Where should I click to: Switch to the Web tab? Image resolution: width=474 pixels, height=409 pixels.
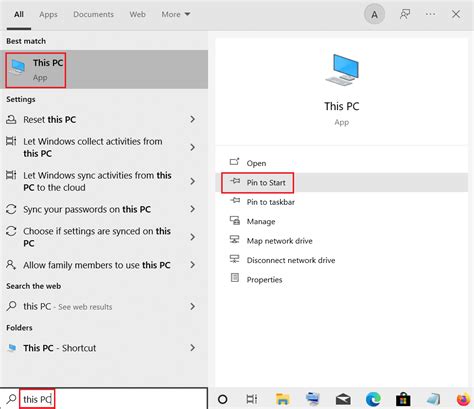137,14
